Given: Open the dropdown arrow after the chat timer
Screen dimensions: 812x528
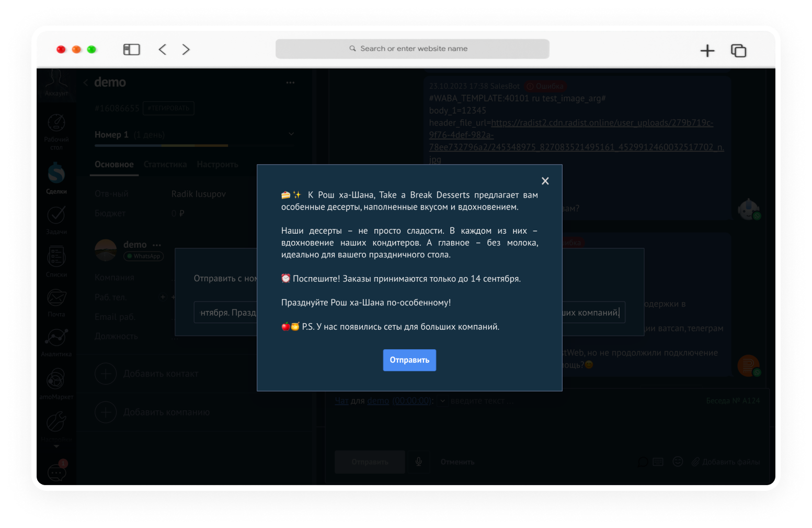Looking at the screenshot, I should point(442,401).
